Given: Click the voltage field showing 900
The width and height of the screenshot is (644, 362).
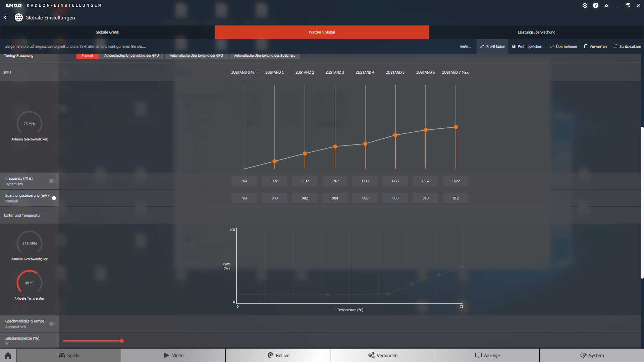Looking at the screenshot, I should tap(275, 198).
